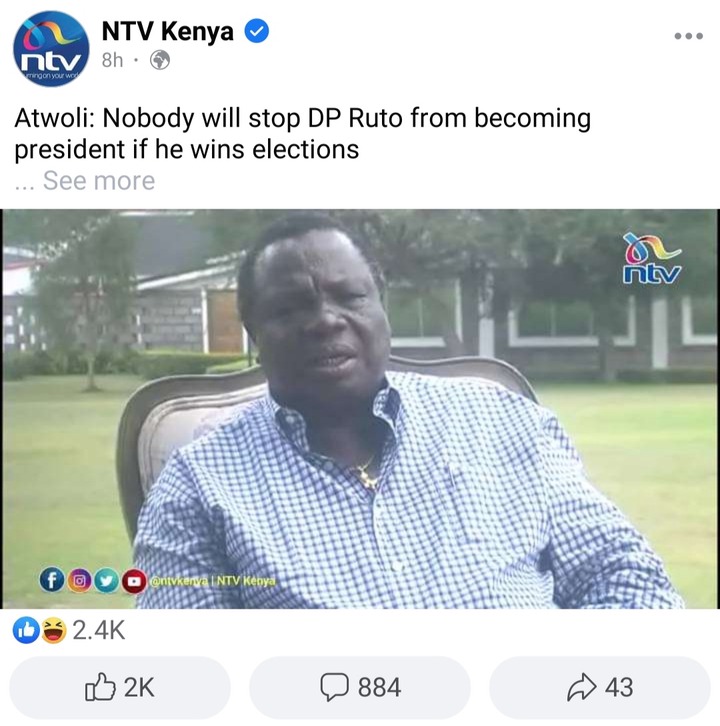
Task: Open the NTV Kenya page name link
Action: click(x=167, y=31)
